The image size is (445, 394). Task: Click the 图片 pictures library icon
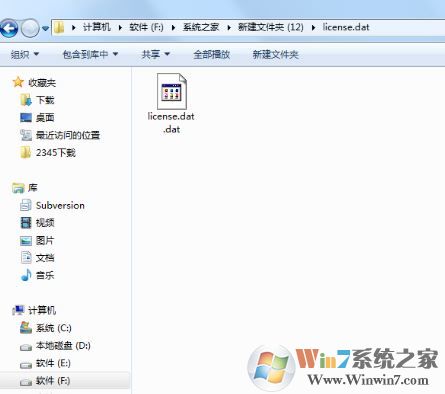click(26, 240)
